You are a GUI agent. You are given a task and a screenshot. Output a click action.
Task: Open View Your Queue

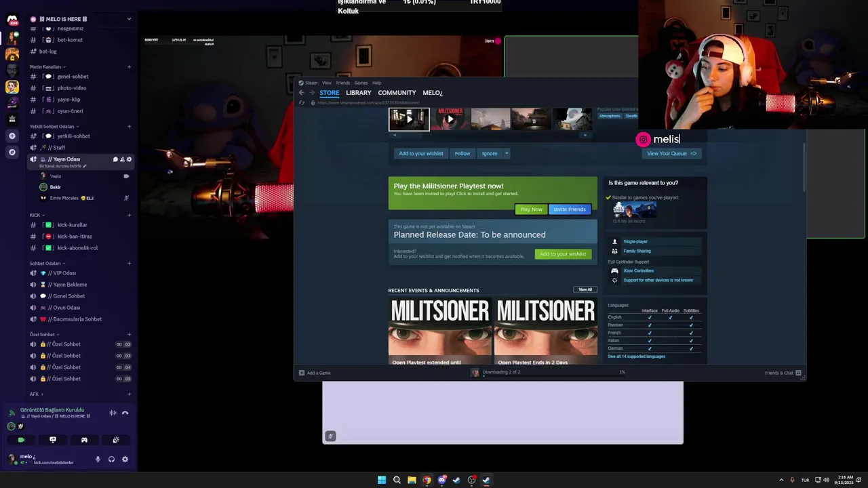[671, 154]
